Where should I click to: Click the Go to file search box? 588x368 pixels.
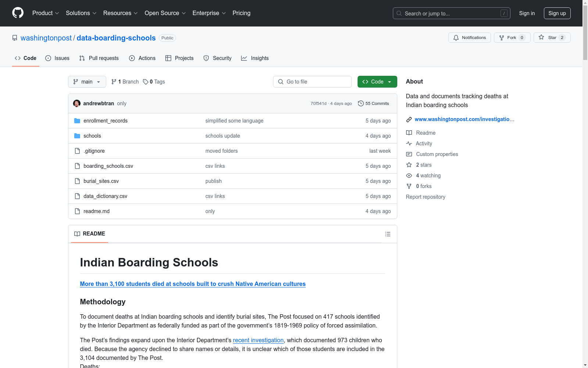(x=312, y=82)
